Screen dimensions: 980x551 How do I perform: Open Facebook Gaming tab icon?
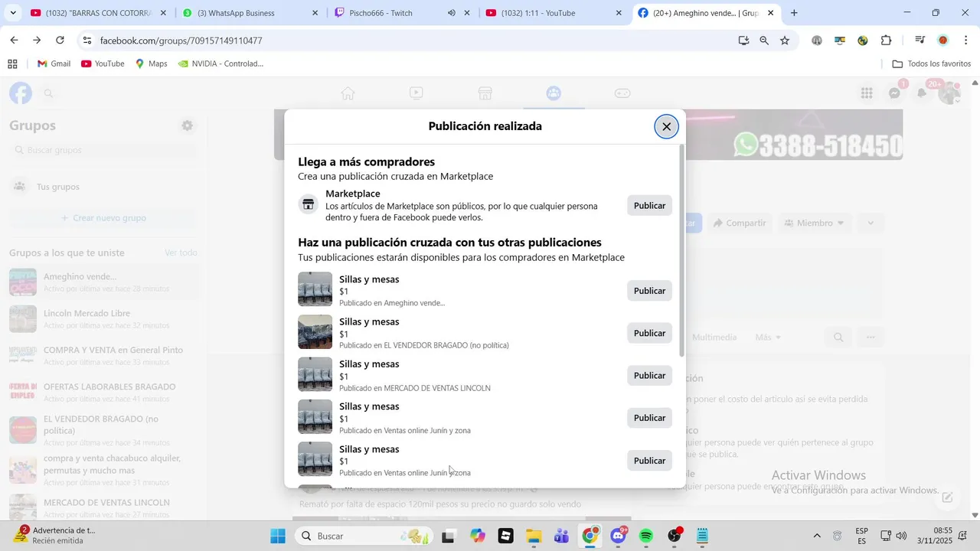coord(622,93)
